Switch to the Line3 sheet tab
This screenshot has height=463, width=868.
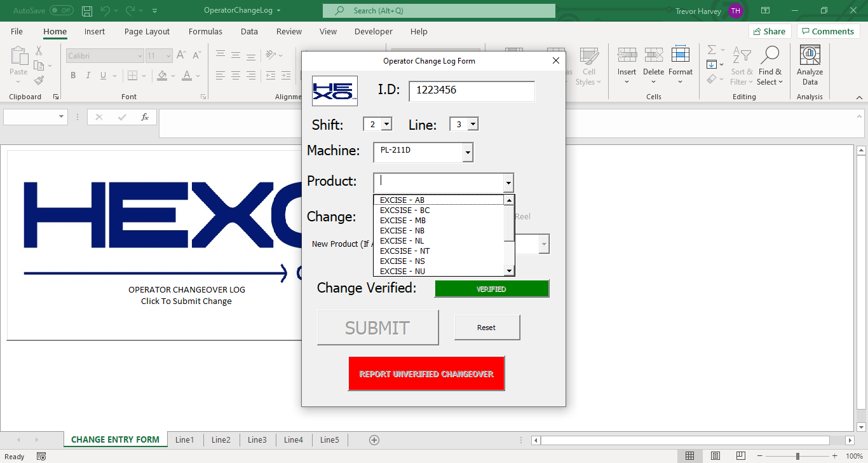(257, 439)
